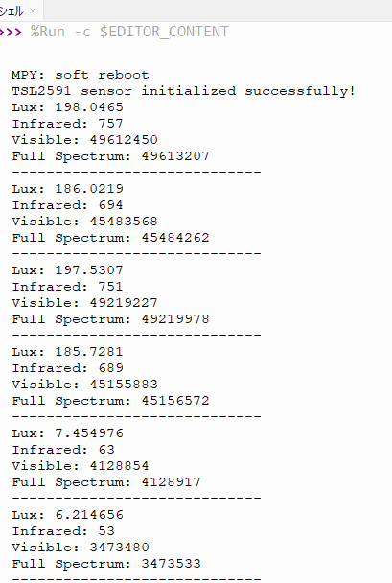Click the Infrared: 757 line
The image size is (392, 583).
[x=67, y=124]
